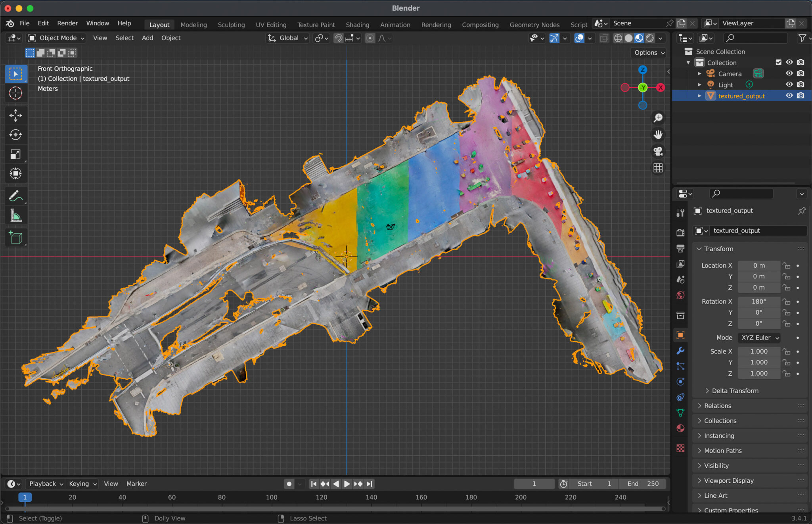Select the Rotate tool in the toolbar
This screenshot has height=524, width=812.
pyautogui.click(x=16, y=134)
